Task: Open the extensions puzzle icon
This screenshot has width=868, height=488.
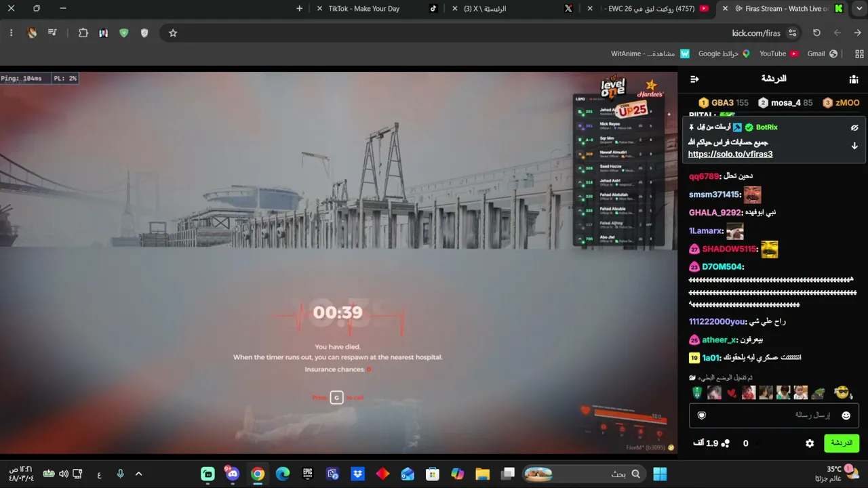Action: [x=83, y=33]
